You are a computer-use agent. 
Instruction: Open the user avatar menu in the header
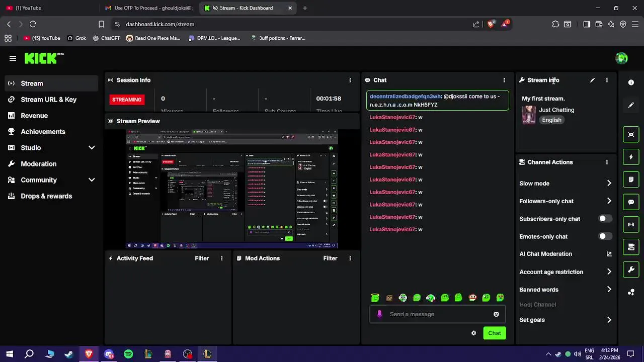coord(621,58)
